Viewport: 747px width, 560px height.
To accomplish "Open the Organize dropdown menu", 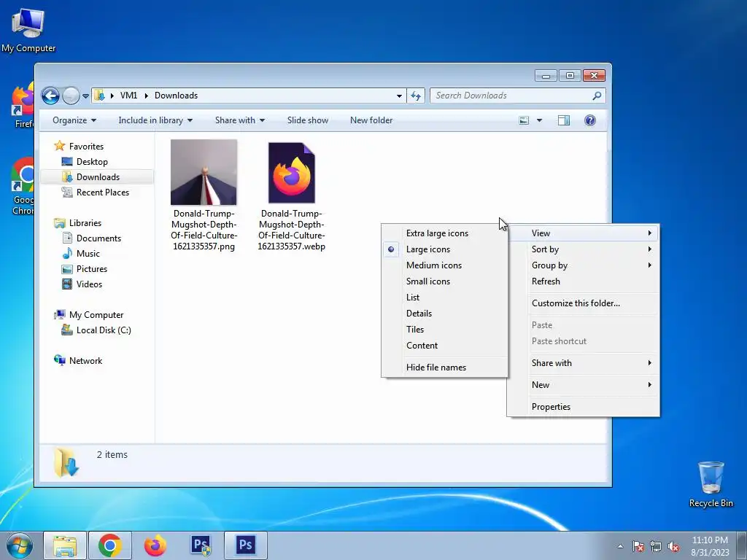I will pos(74,120).
